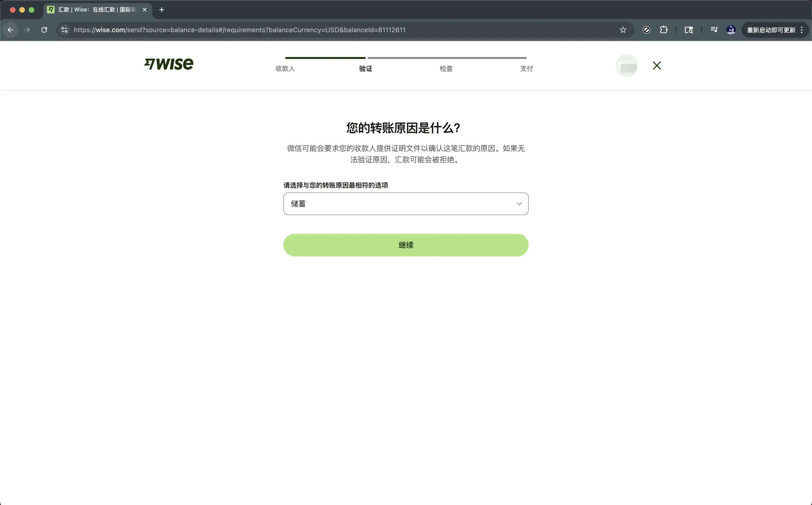Go to the 收款人 step

tap(285, 68)
